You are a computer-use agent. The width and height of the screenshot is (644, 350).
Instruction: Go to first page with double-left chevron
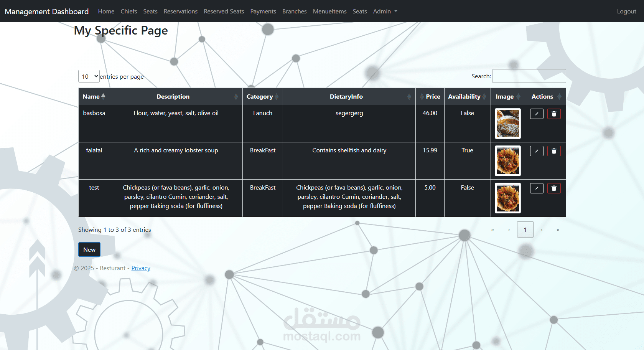click(492, 230)
